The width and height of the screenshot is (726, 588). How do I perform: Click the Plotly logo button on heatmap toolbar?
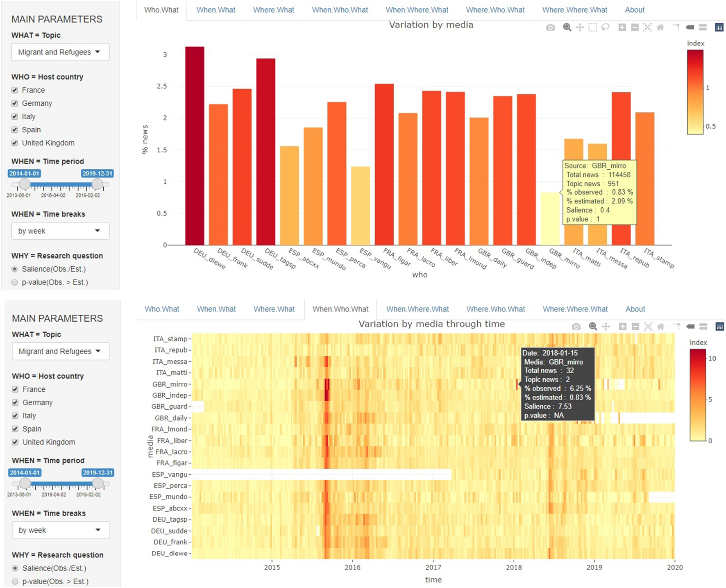coord(719,327)
